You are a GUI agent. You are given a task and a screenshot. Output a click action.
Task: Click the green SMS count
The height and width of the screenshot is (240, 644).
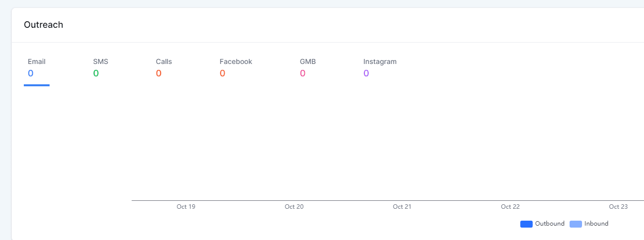(96, 73)
